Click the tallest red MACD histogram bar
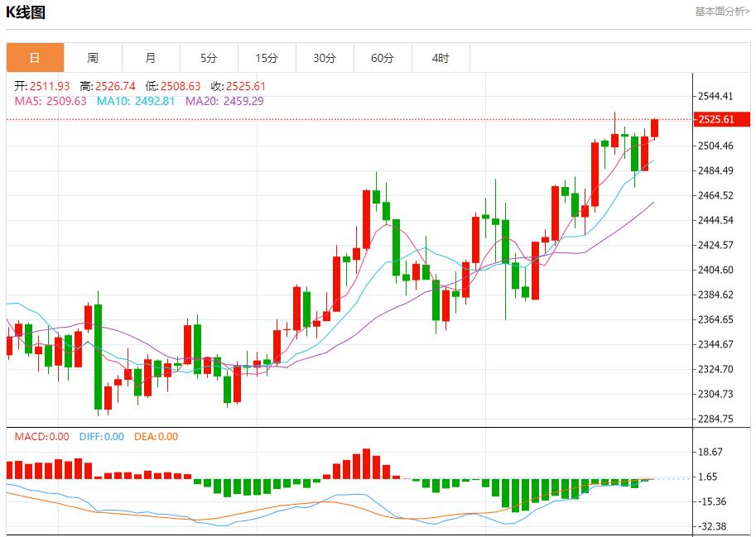Image resolution: width=756 pixels, height=537 pixels. [x=366, y=464]
